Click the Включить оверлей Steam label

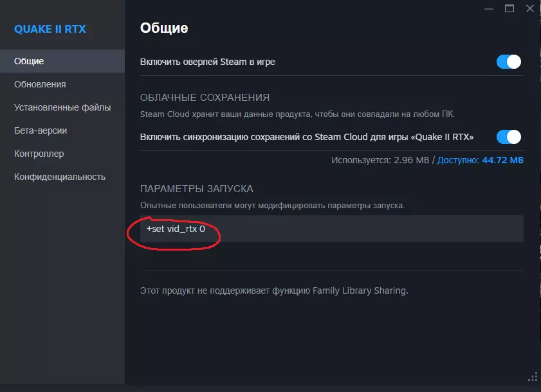(208, 62)
